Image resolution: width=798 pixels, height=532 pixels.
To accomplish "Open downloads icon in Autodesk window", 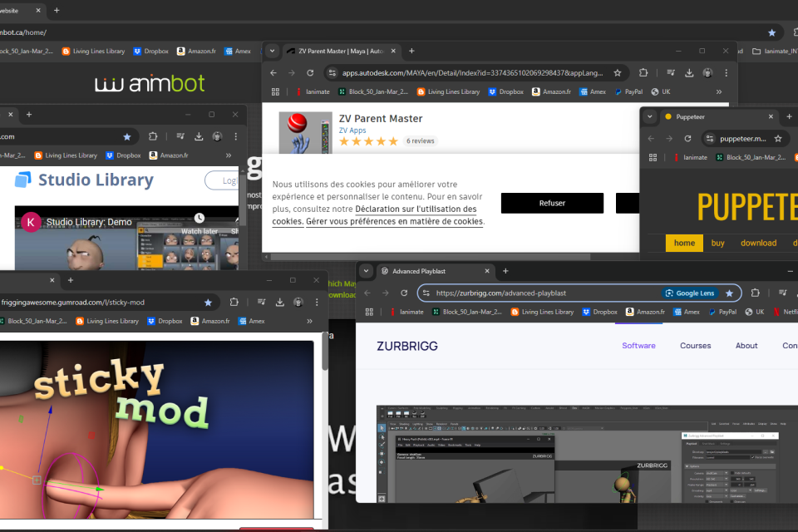I will 689,73.
